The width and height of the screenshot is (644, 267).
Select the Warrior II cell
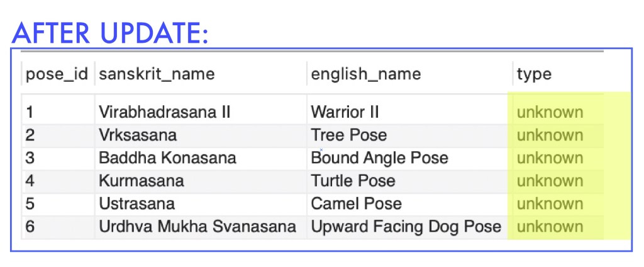click(x=345, y=113)
